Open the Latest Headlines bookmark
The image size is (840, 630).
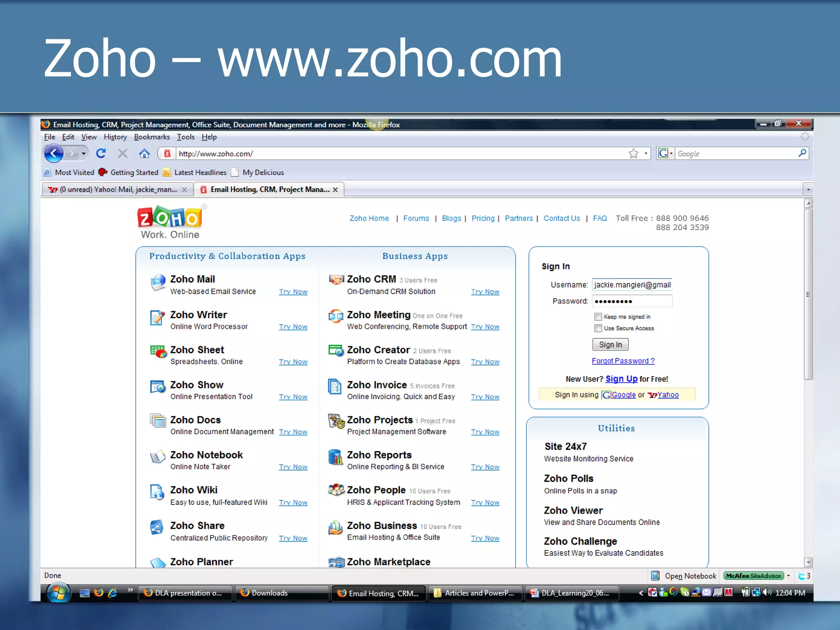coord(195,172)
